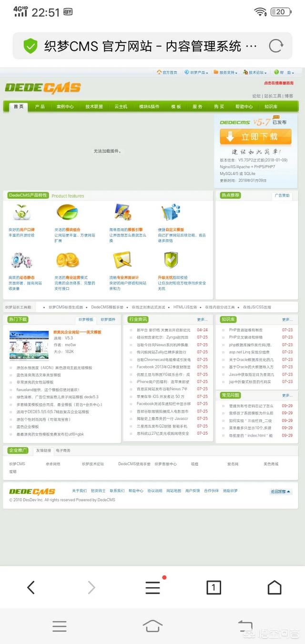
Task: Open 欧美风企业网站 template title link
Action: pos(77,332)
